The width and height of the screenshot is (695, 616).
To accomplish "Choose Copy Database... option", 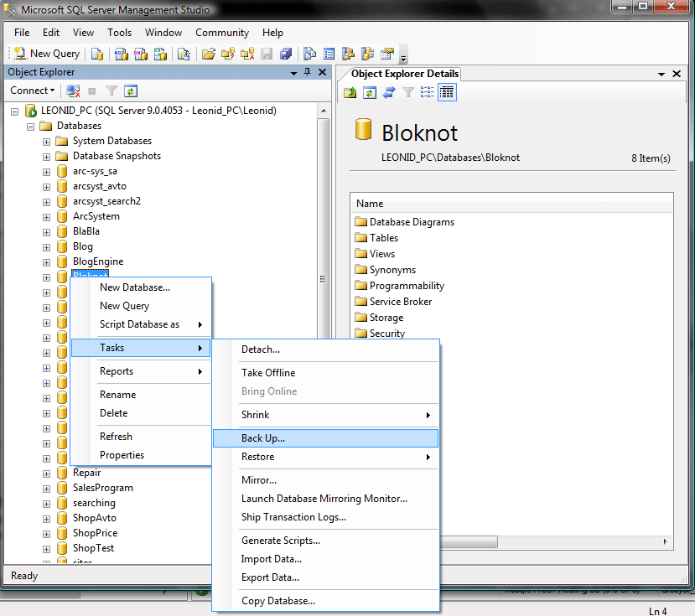I will [x=326, y=602].
